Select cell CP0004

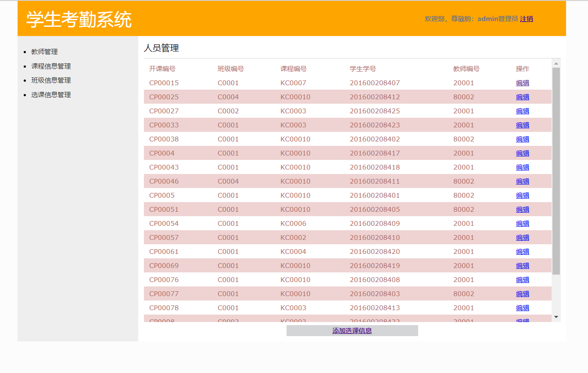pos(162,153)
